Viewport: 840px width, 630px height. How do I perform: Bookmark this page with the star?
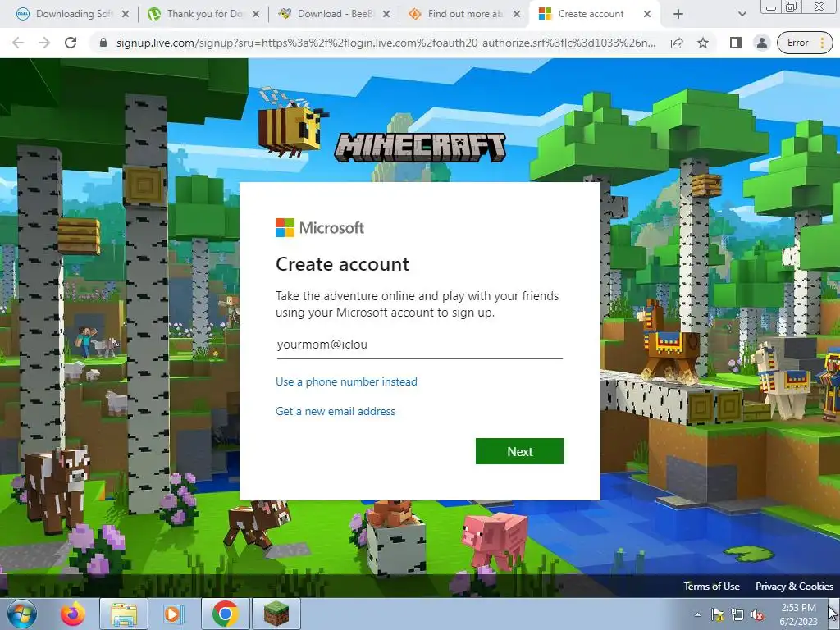pyautogui.click(x=703, y=43)
